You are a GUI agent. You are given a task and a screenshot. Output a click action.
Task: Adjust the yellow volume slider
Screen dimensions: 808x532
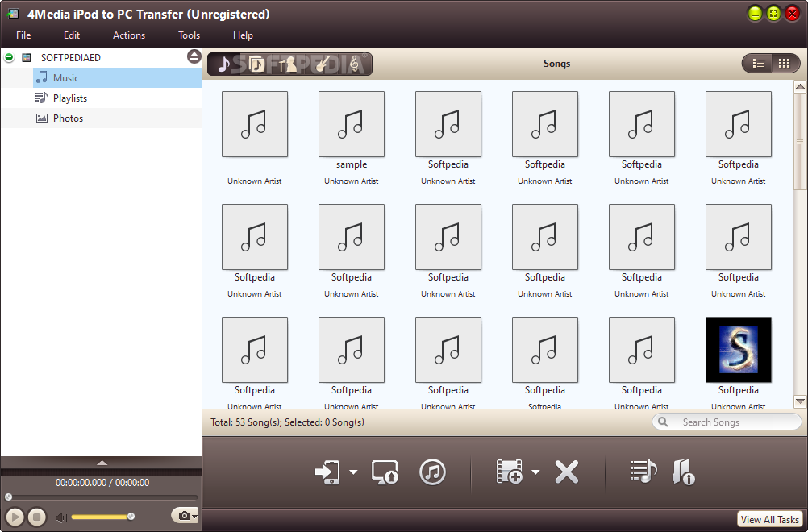[x=102, y=517]
